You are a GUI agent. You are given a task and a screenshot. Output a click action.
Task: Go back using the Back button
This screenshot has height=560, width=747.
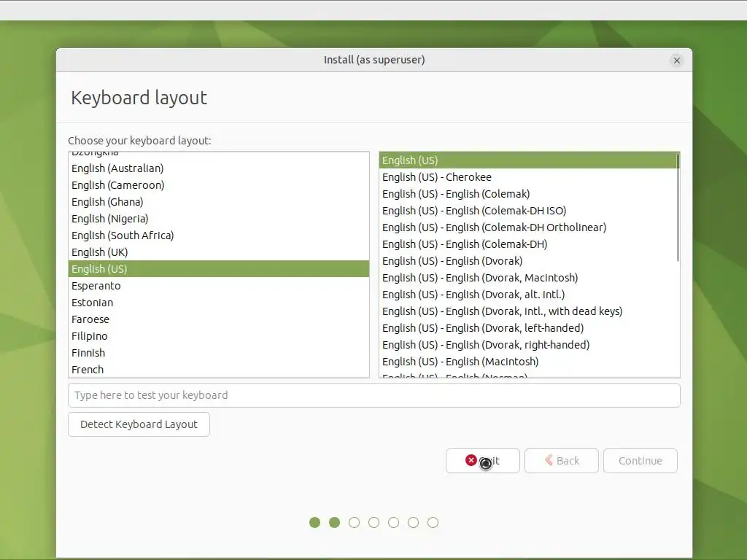[x=561, y=461]
